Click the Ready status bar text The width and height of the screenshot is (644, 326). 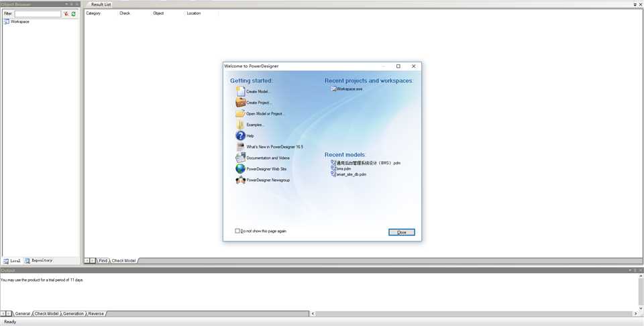click(10, 322)
